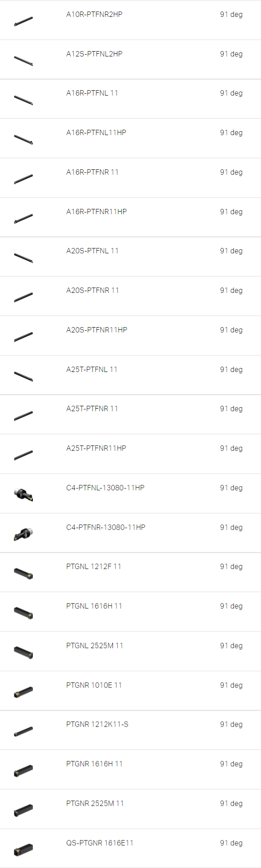The image size is (261, 868).
Task: Click the A25T-PTFNL 11 product name
Action: pyautogui.click(x=92, y=369)
